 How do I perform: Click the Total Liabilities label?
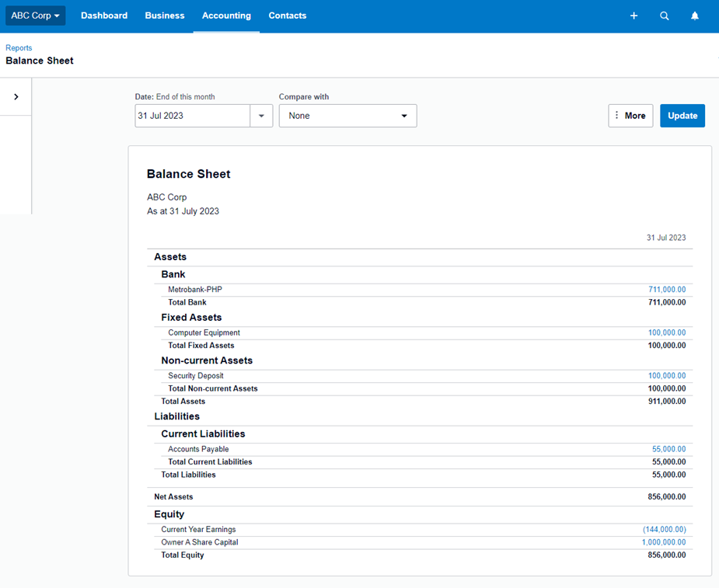(x=188, y=475)
